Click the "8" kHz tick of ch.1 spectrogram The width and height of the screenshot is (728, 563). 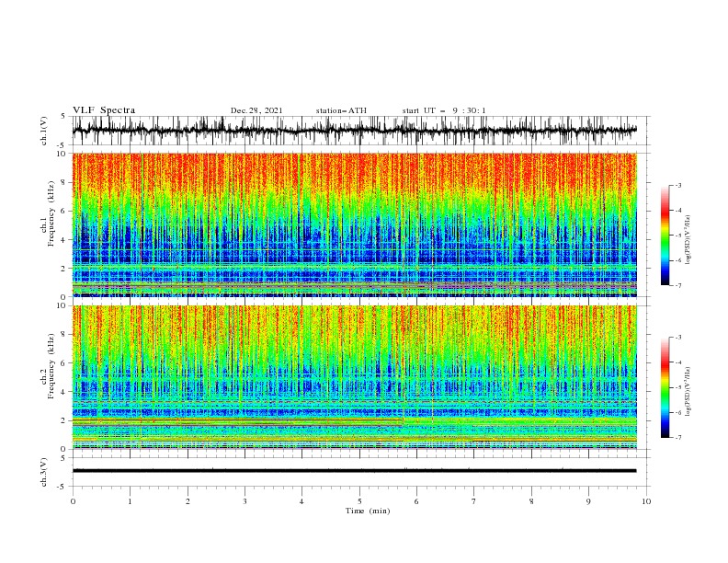click(63, 182)
